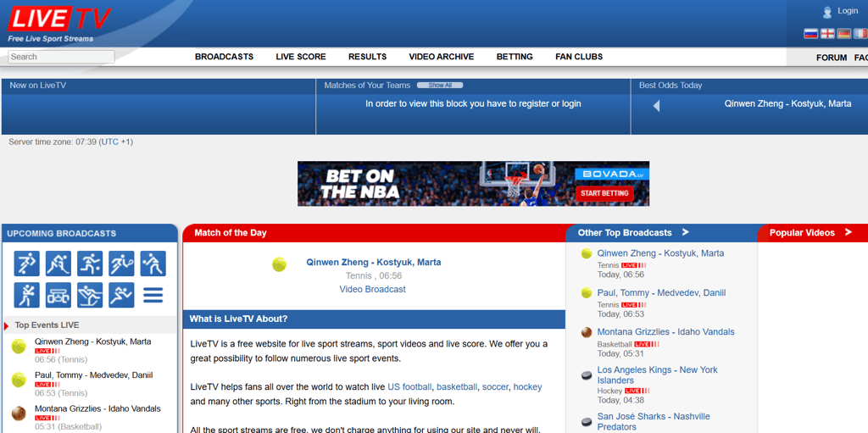This screenshot has width=868, height=433.
Task: Open Montana Grizzlies - Idaho Vandals in Top Events LIVE
Action: point(97,408)
